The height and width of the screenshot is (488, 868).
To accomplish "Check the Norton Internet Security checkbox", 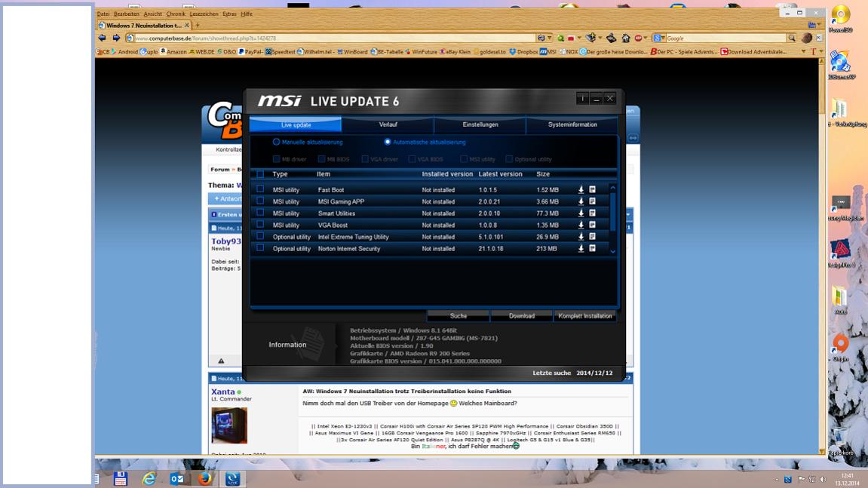I will 260,247.
